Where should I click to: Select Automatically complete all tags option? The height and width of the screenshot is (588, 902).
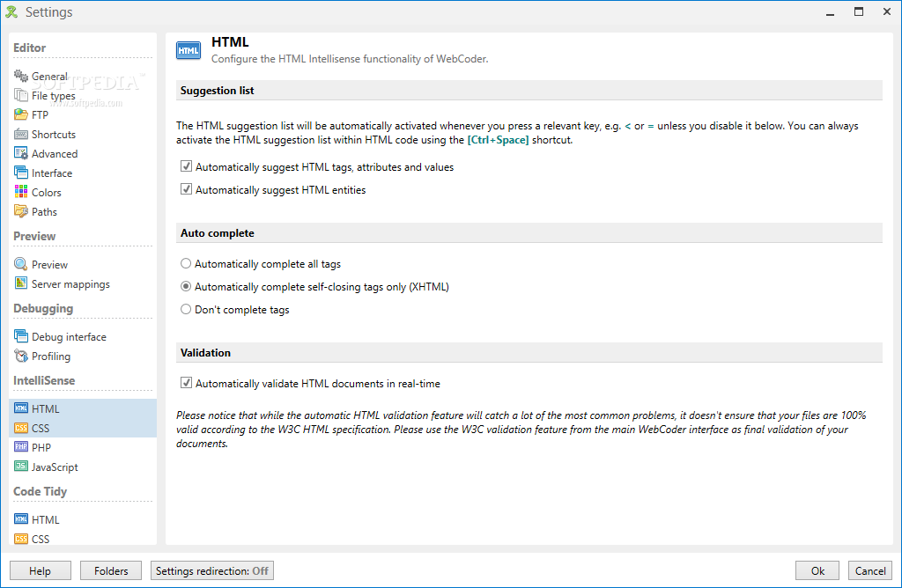click(x=186, y=264)
